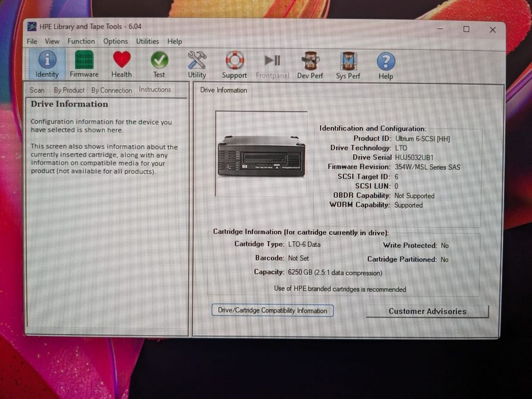Viewport: 532px width, 399px height.
Task: Click the Drive Information heading
Action: (70, 104)
